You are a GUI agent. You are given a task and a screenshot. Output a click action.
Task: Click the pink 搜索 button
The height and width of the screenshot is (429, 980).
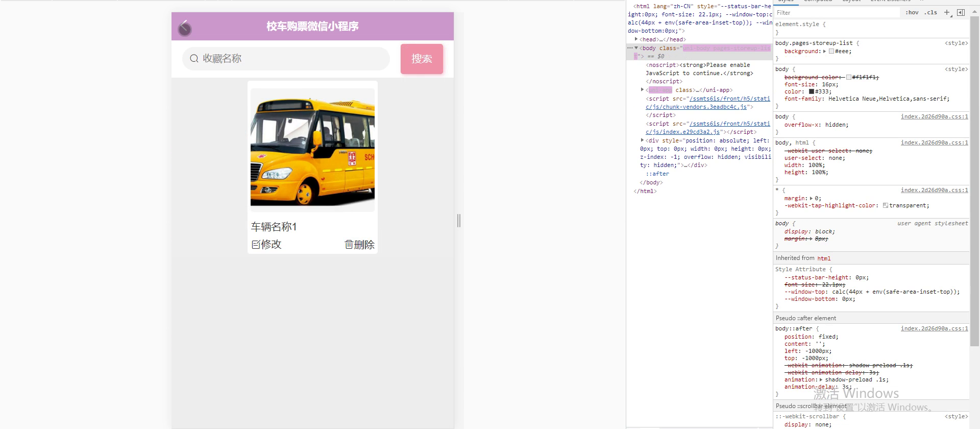pyautogui.click(x=422, y=59)
